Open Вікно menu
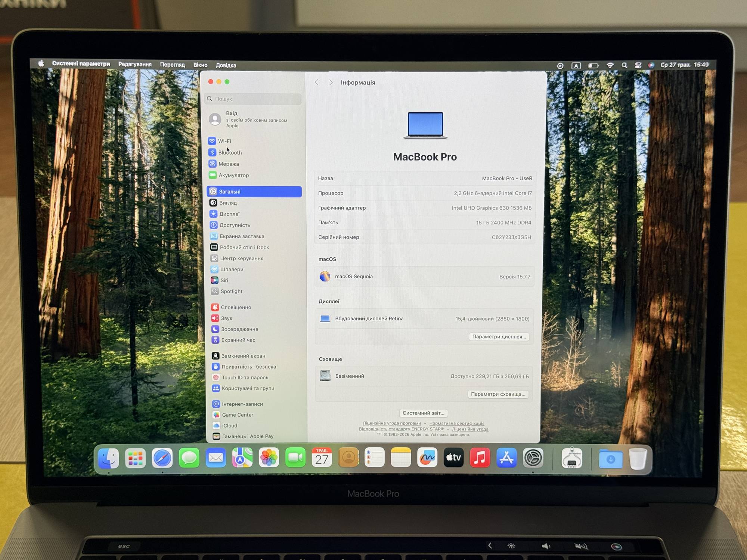This screenshot has height=560, width=747. [200, 65]
